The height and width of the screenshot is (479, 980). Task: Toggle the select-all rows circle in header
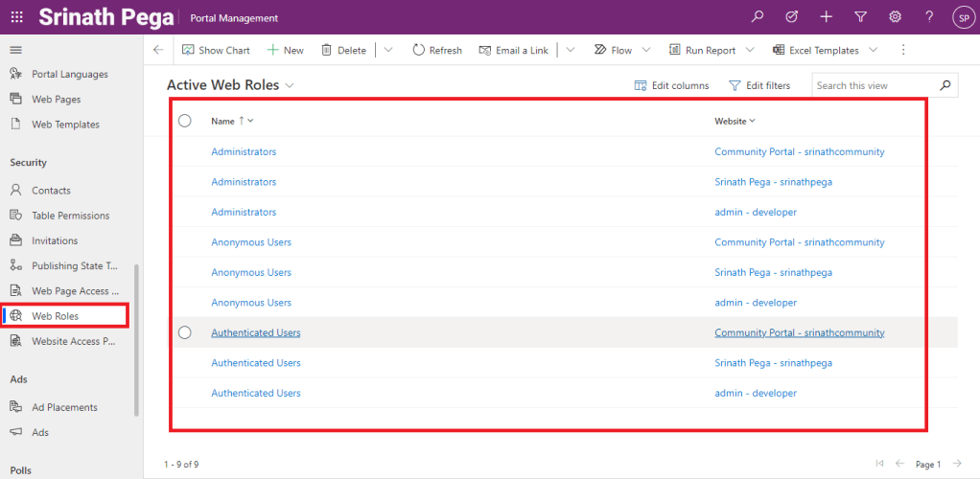(185, 121)
